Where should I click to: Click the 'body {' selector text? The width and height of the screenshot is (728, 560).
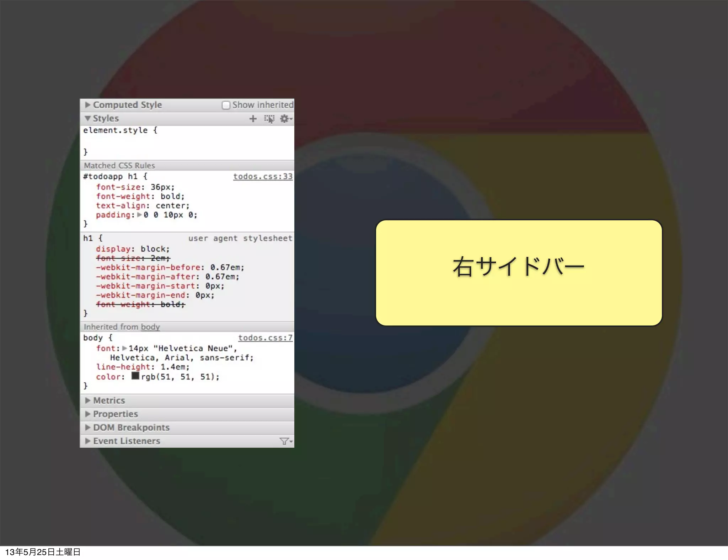(x=98, y=338)
